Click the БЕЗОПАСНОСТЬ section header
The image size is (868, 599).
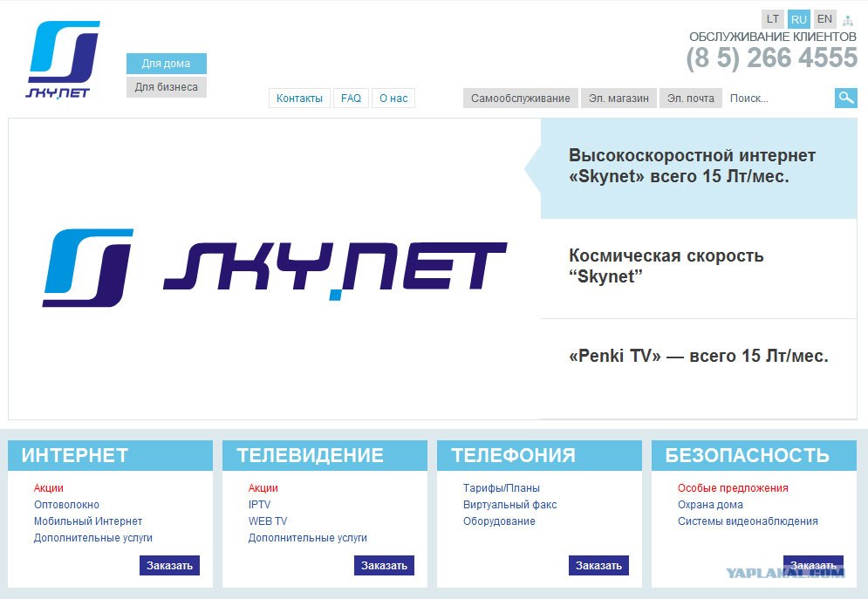click(754, 455)
